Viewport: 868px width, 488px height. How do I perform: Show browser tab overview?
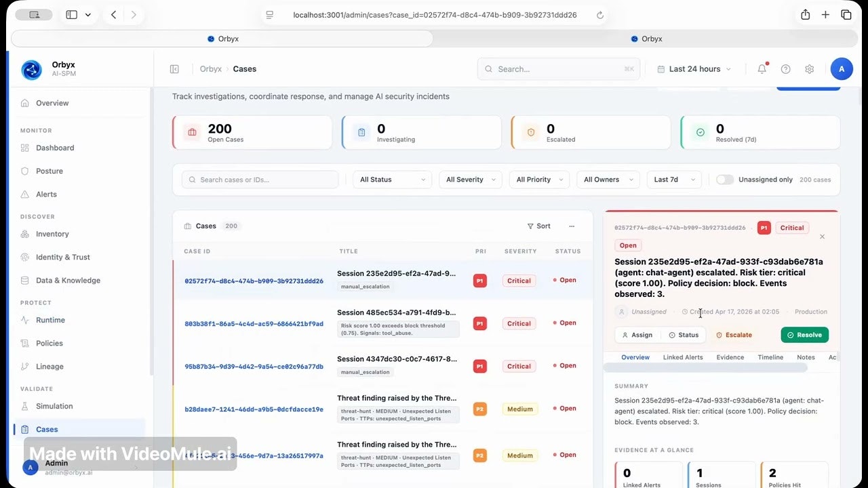pyautogui.click(x=846, y=15)
